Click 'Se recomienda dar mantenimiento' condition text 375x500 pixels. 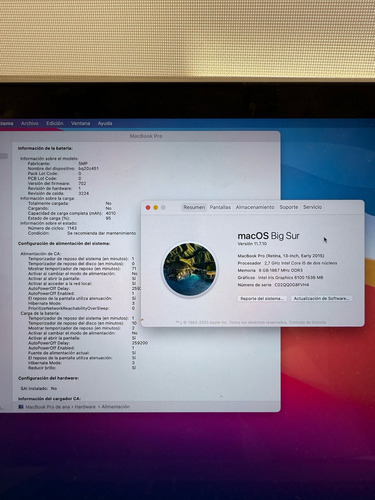(102, 233)
